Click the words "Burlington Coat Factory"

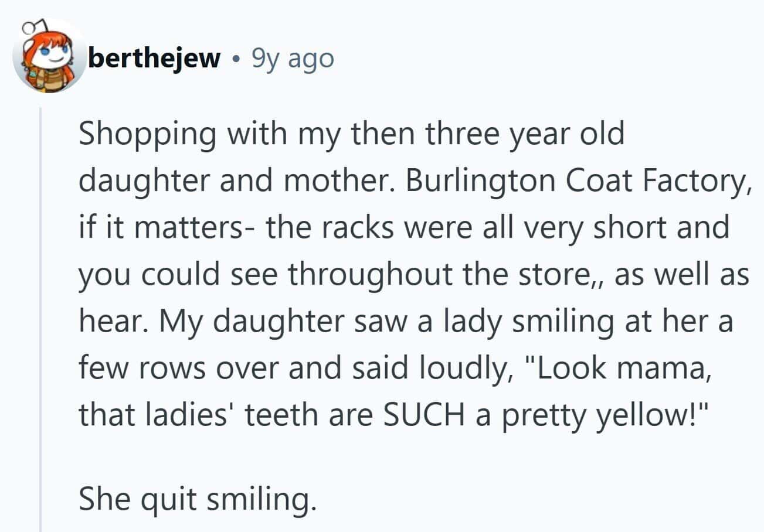(578, 181)
